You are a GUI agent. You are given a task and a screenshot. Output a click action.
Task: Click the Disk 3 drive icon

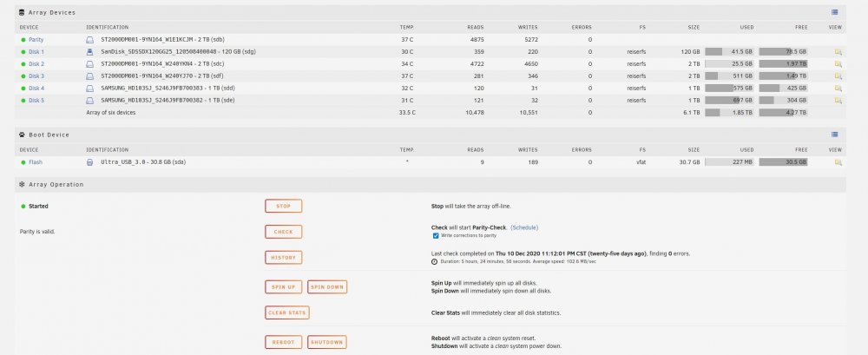89,76
